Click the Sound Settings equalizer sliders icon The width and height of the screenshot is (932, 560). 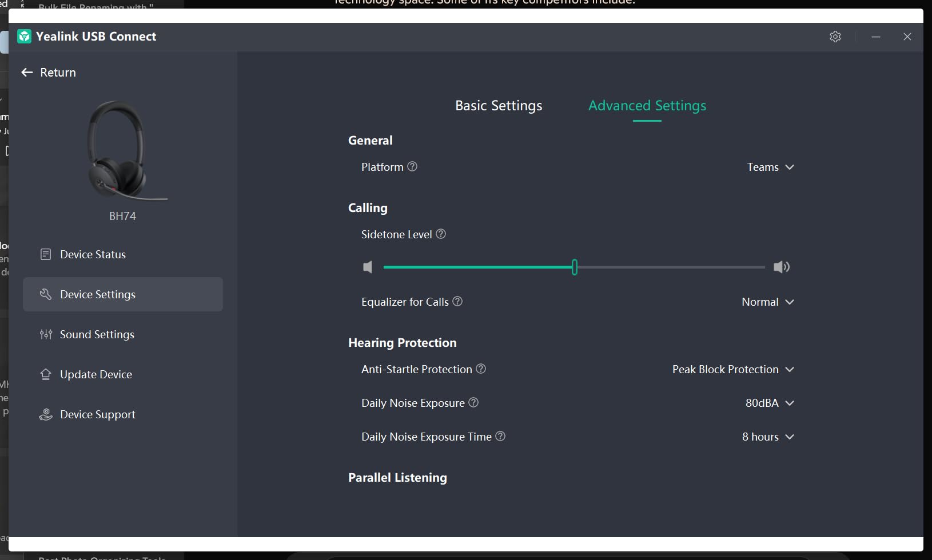(x=46, y=334)
